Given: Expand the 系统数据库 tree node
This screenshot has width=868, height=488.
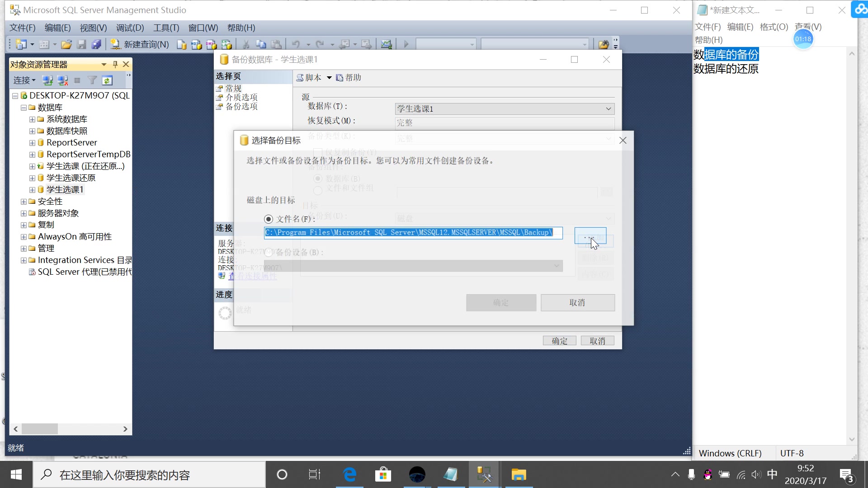Looking at the screenshot, I should pos(32,119).
